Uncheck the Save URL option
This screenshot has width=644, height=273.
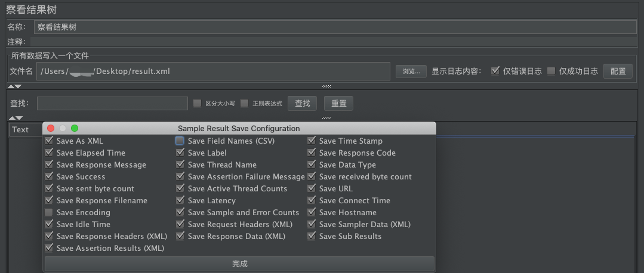pyautogui.click(x=312, y=188)
